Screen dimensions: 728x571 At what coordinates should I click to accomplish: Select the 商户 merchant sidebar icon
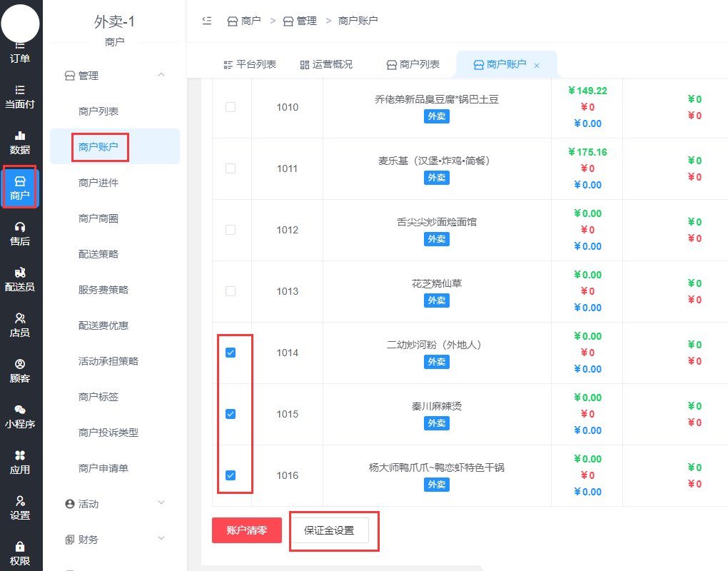20,188
